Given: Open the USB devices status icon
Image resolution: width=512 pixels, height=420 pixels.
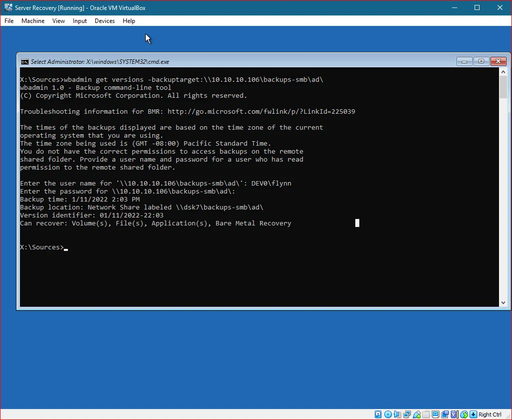Looking at the screenshot, I should point(416,414).
